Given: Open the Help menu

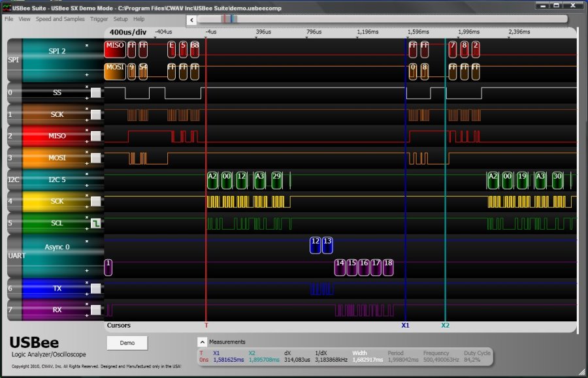Looking at the screenshot, I should pyautogui.click(x=139, y=19).
